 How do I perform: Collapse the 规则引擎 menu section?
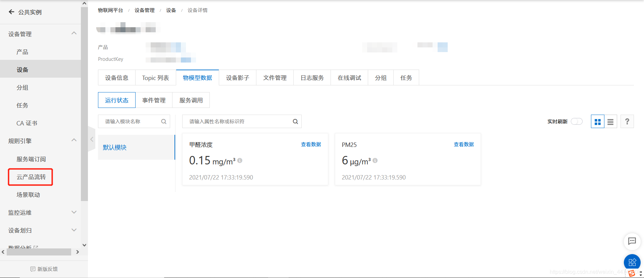click(x=74, y=140)
